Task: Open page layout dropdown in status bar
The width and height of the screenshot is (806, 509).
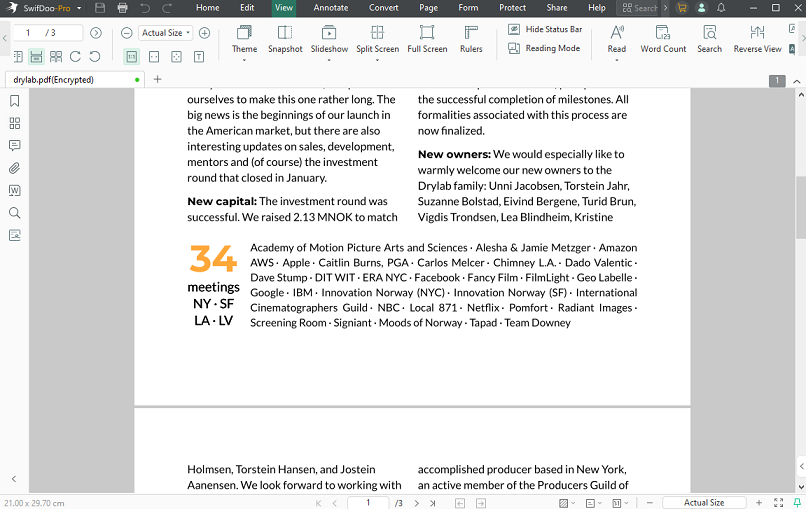Action: pos(594,503)
